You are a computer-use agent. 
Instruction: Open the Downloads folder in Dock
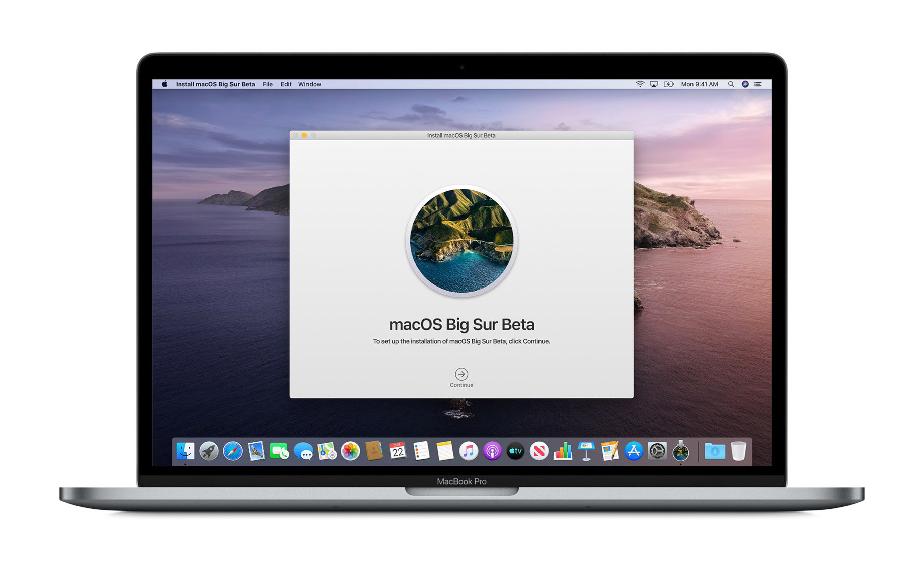715,451
